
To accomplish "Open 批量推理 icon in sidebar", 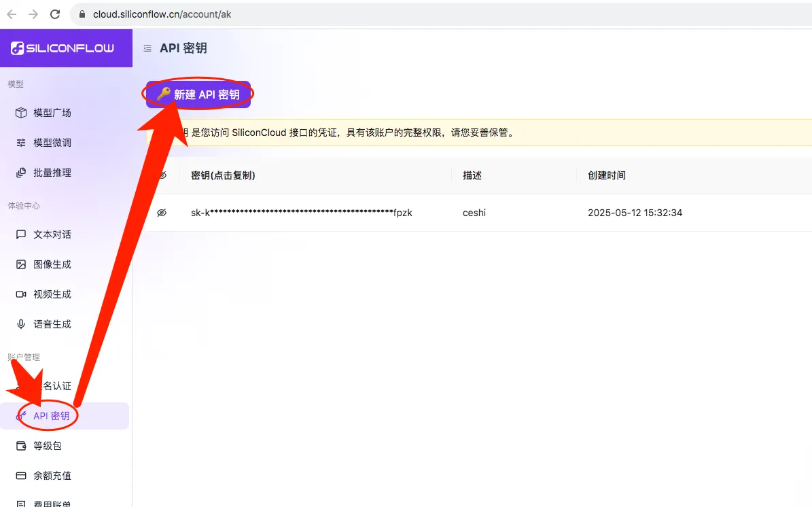I will (x=20, y=173).
